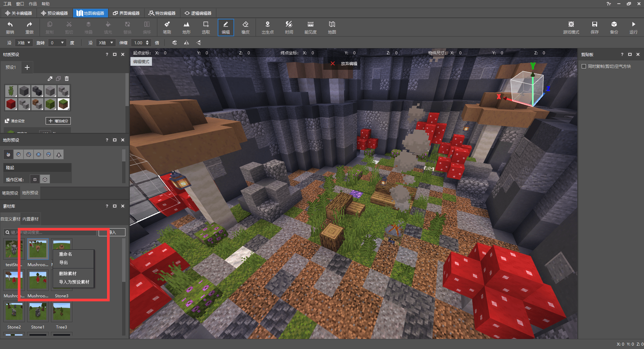Open the 帮助 menu
The width and height of the screenshot is (644, 349).
(x=46, y=4)
